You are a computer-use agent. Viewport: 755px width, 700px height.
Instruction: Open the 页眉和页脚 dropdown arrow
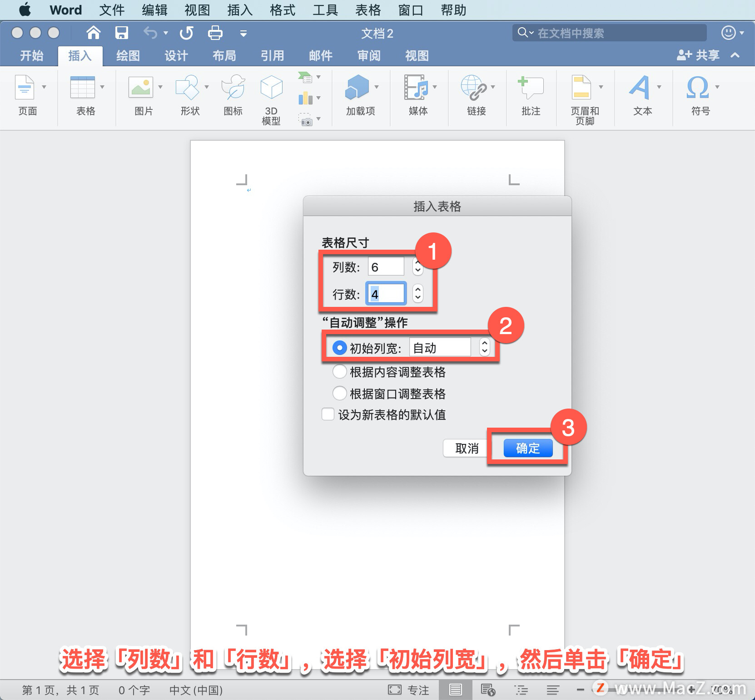pos(601,87)
